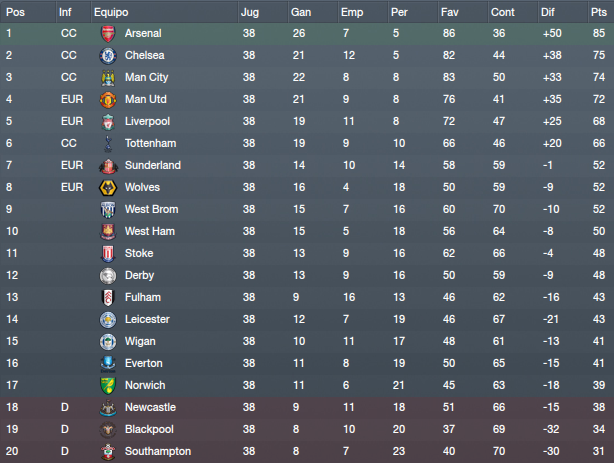The width and height of the screenshot is (614, 463).
Task: Select the Man City crest icon
Action: point(108,78)
